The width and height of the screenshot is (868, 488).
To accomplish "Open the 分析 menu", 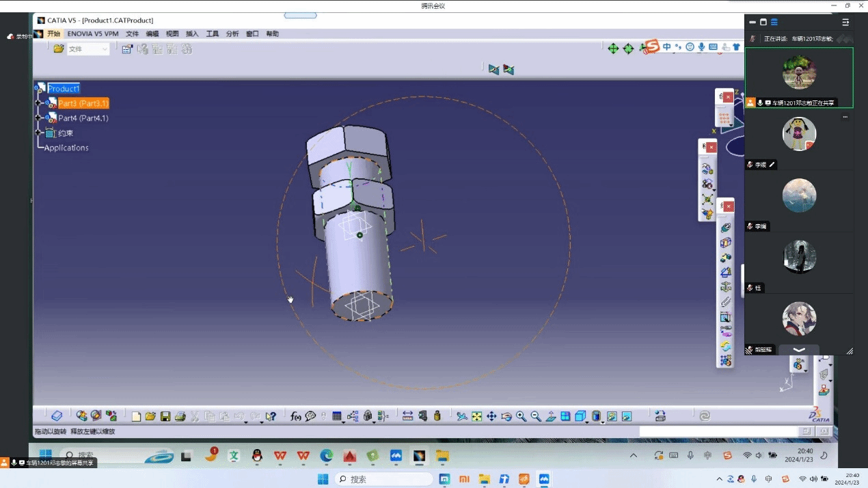I will (232, 33).
